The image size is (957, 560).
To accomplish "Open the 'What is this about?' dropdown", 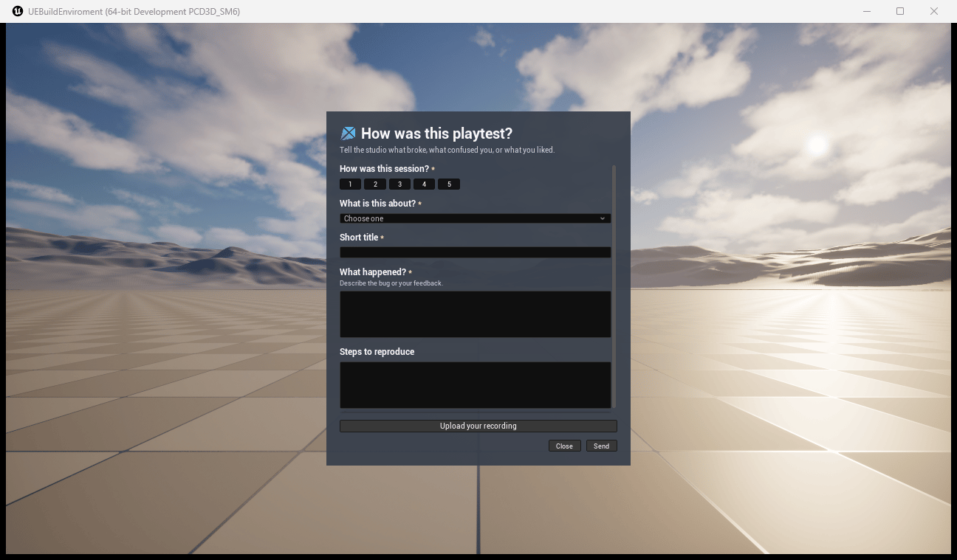I will coord(475,218).
